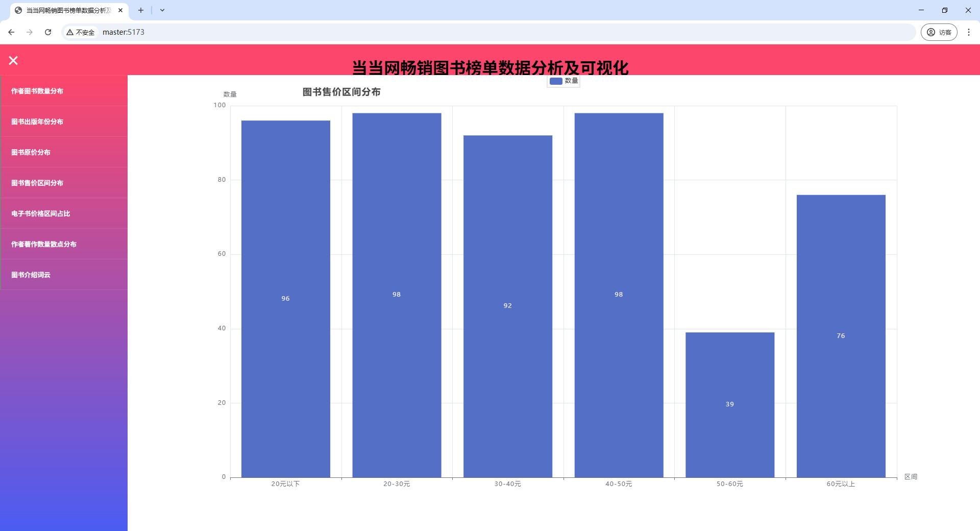
Task: Click the 50-60元 bar with value 39
Action: pos(730,405)
